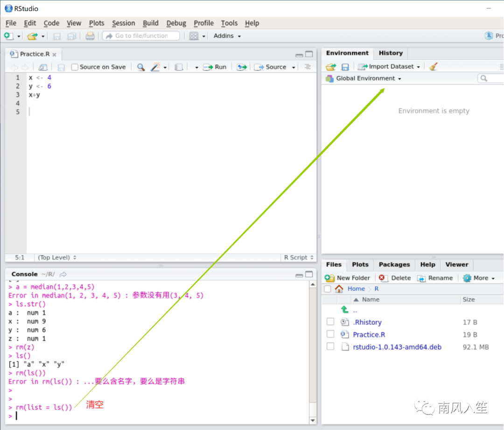The image size is (504, 430).
Task: Switch to the Packages tab
Action: tap(394, 264)
